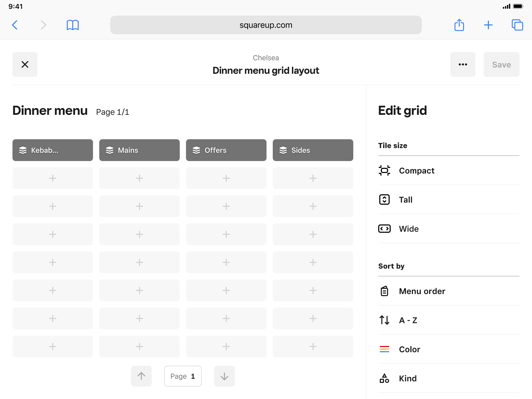Add an item to the first empty tile under Kebab

pos(53,178)
